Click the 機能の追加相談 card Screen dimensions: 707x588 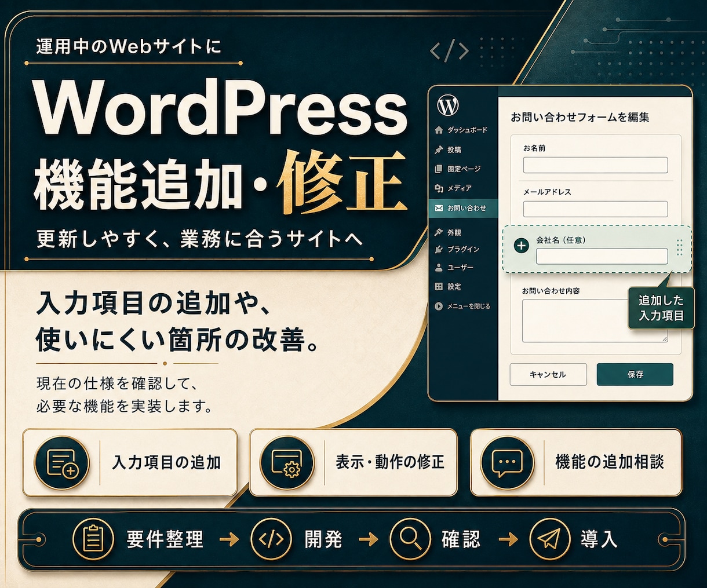[576, 462]
